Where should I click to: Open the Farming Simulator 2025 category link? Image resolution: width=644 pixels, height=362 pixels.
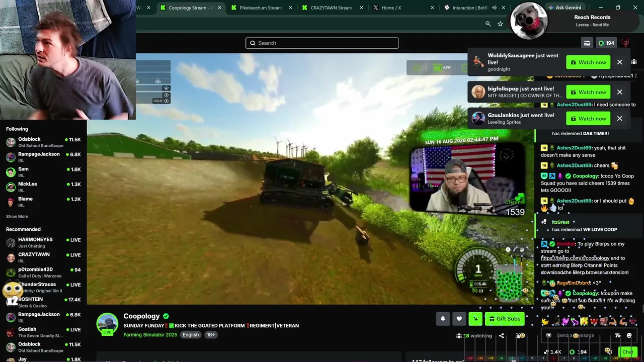pyautogui.click(x=150, y=335)
